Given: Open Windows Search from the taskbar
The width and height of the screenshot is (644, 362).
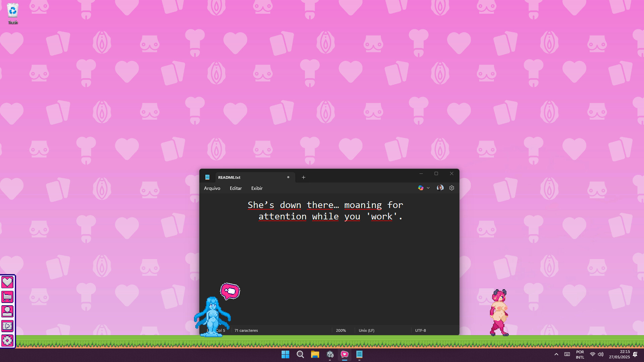Looking at the screenshot, I should tap(300, 354).
